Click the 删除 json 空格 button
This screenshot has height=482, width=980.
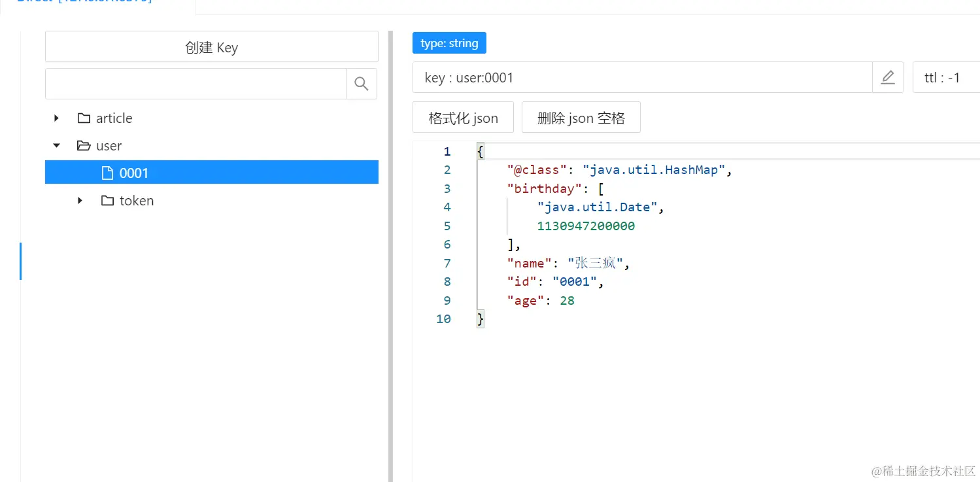[x=581, y=118]
